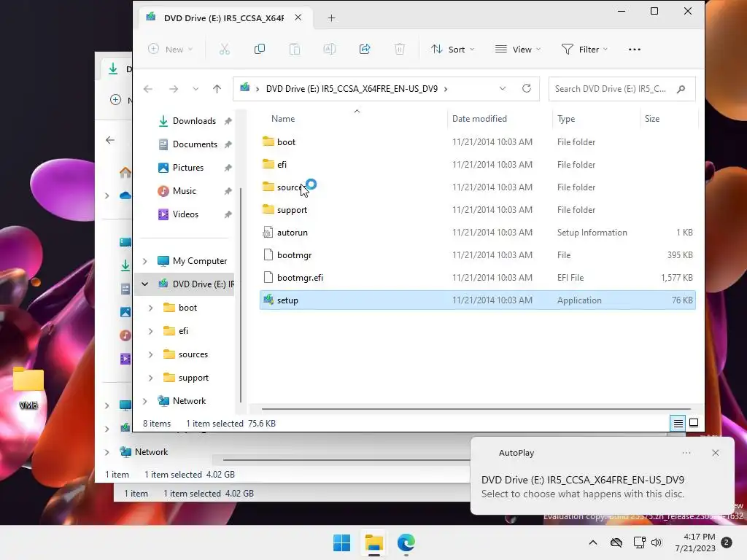The width and height of the screenshot is (747, 560).
Task: Go up one folder level arrow
Action: click(x=217, y=88)
